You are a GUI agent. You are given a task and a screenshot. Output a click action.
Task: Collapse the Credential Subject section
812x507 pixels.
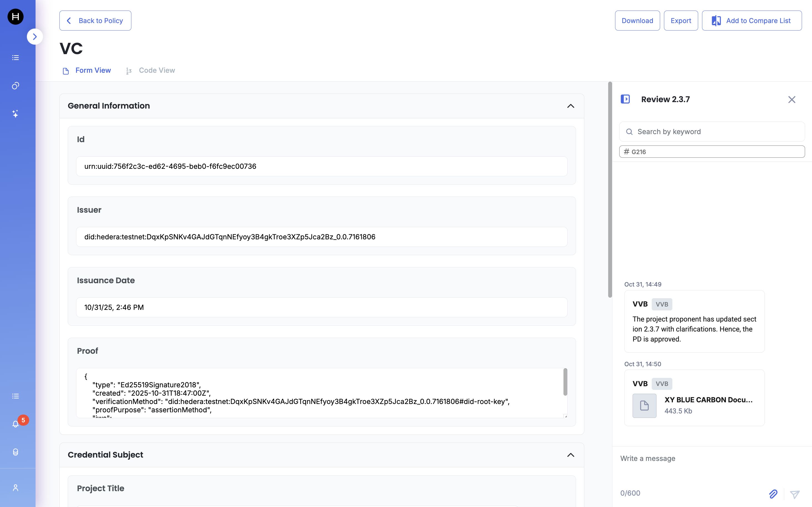click(570, 455)
